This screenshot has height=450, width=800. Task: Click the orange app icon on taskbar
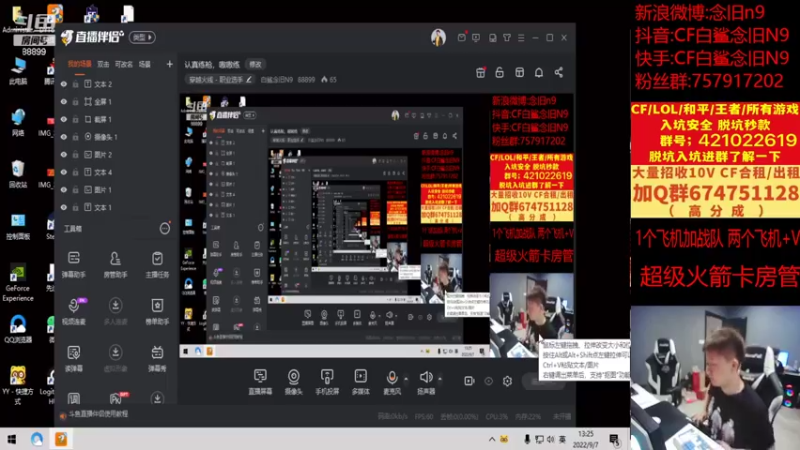[61, 439]
